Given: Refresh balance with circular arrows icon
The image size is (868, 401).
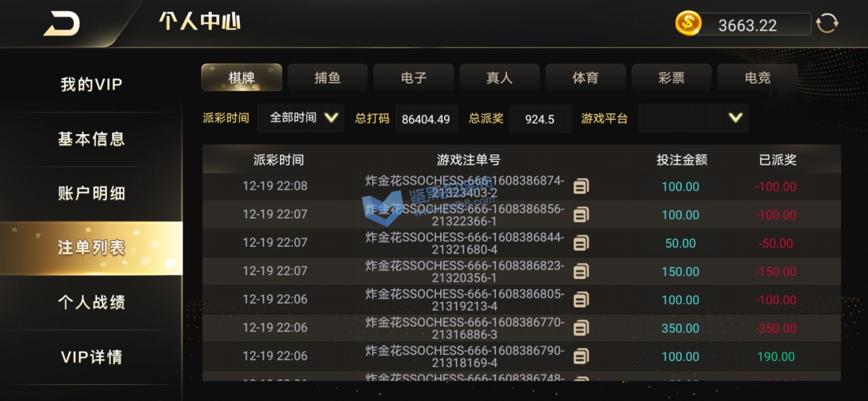Looking at the screenshot, I should [x=827, y=24].
